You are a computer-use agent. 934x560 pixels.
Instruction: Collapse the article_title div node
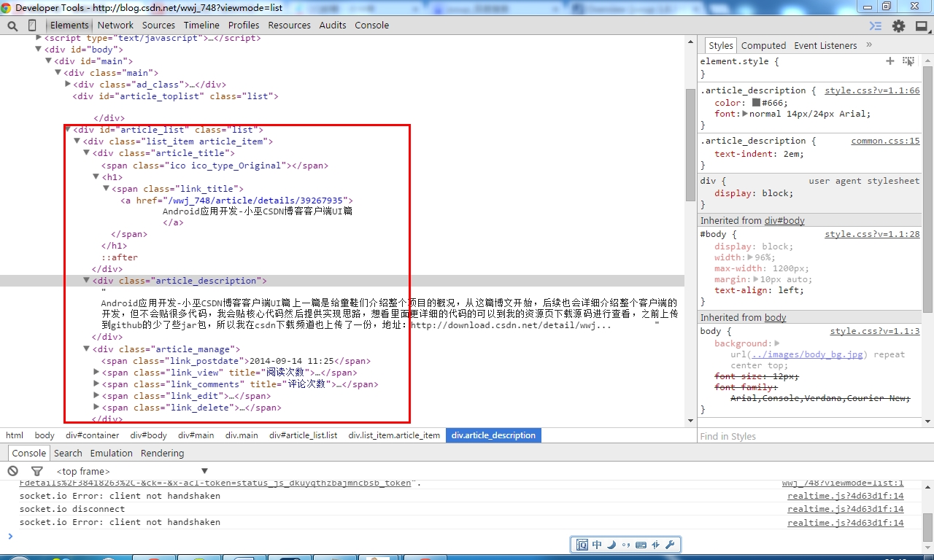pyautogui.click(x=87, y=153)
